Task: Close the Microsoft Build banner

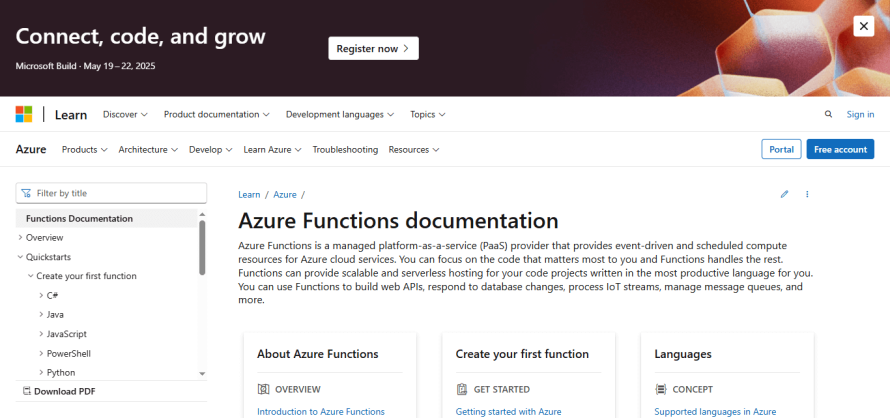Action: [x=863, y=26]
